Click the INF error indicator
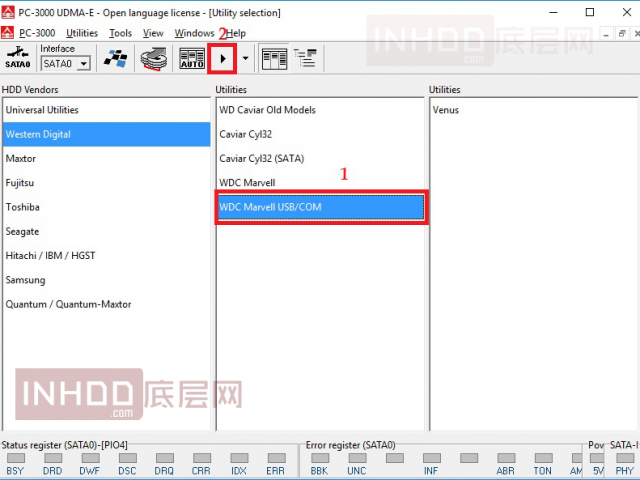The height and width of the screenshot is (480, 640). [x=432, y=458]
